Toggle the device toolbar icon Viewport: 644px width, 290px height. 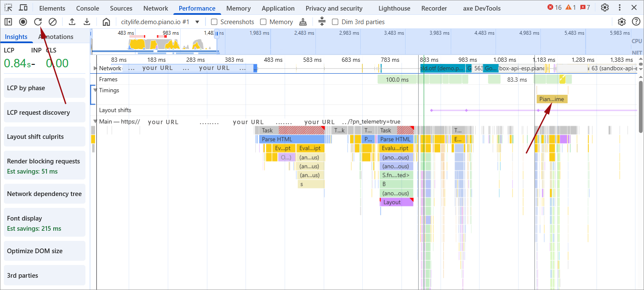[x=23, y=8]
